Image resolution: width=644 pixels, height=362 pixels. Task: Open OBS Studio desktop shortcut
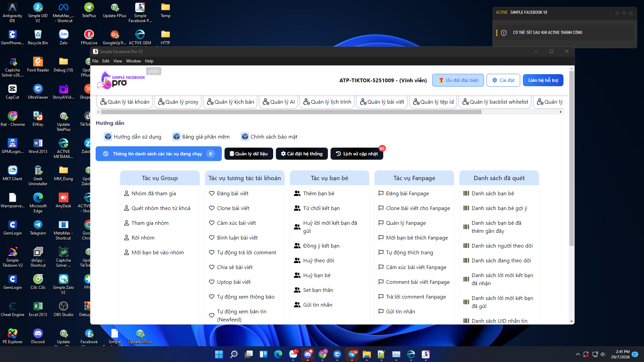tap(63, 309)
